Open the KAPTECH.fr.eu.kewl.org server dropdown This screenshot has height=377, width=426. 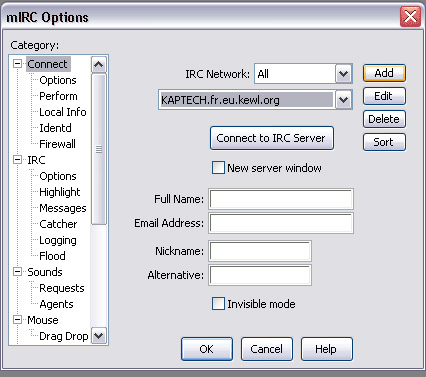point(344,100)
